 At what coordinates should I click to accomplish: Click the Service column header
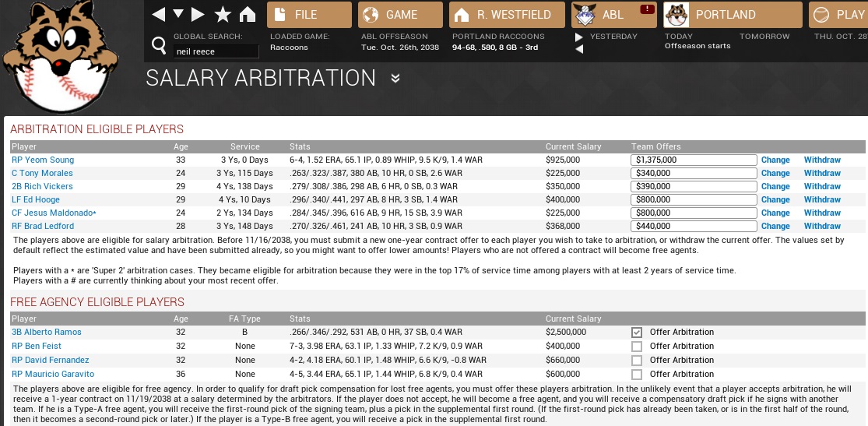pyautogui.click(x=245, y=146)
